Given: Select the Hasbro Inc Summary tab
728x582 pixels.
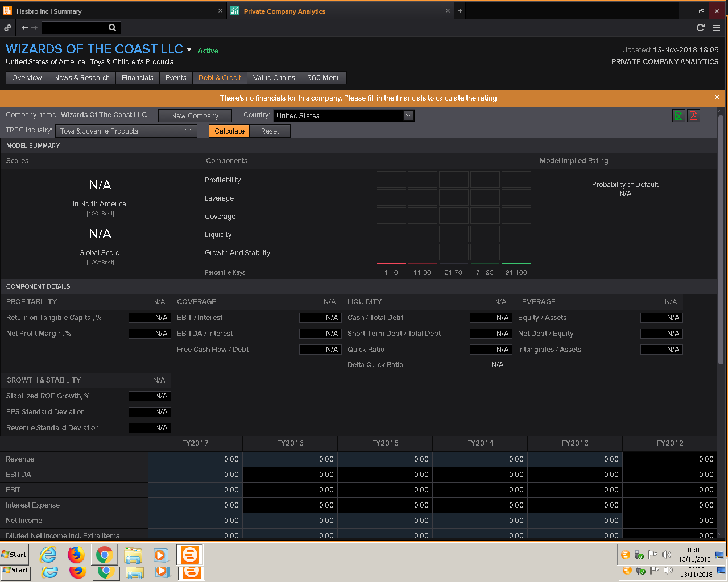Looking at the screenshot, I should pos(49,11).
